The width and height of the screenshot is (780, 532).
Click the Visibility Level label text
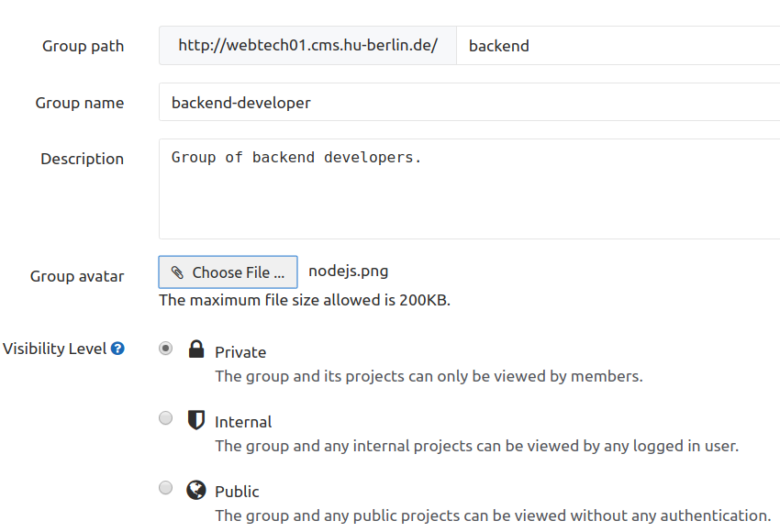pyautogui.click(x=55, y=349)
